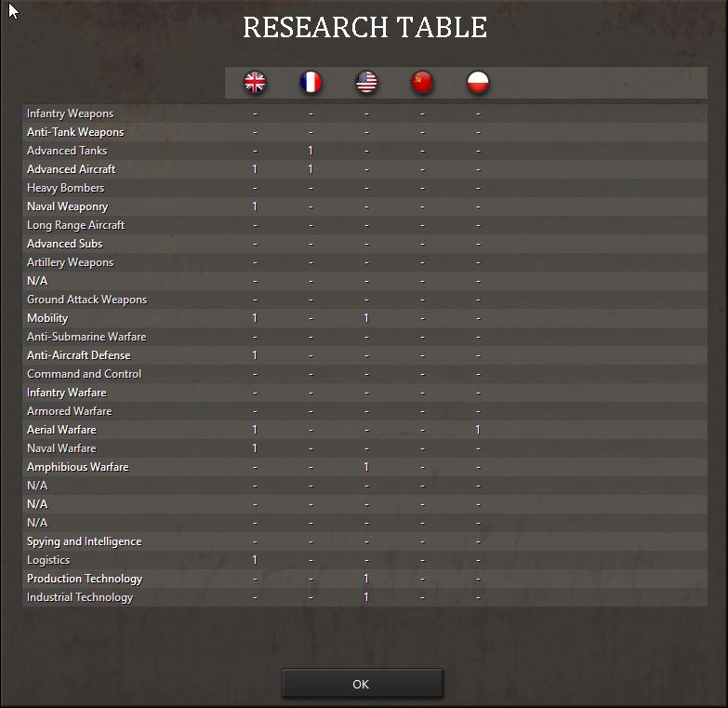728x708 pixels.
Task: Select the Ground Attack Weapons row label
Action: tap(86, 300)
